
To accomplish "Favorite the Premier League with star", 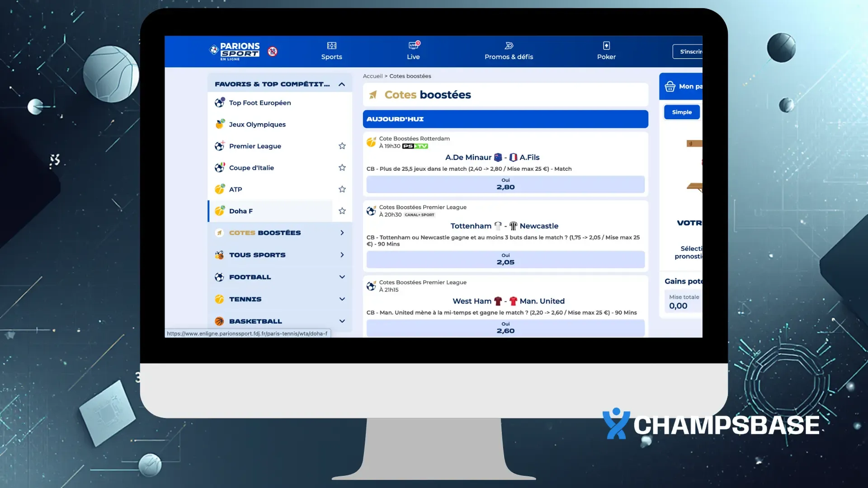I will tap(342, 146).
